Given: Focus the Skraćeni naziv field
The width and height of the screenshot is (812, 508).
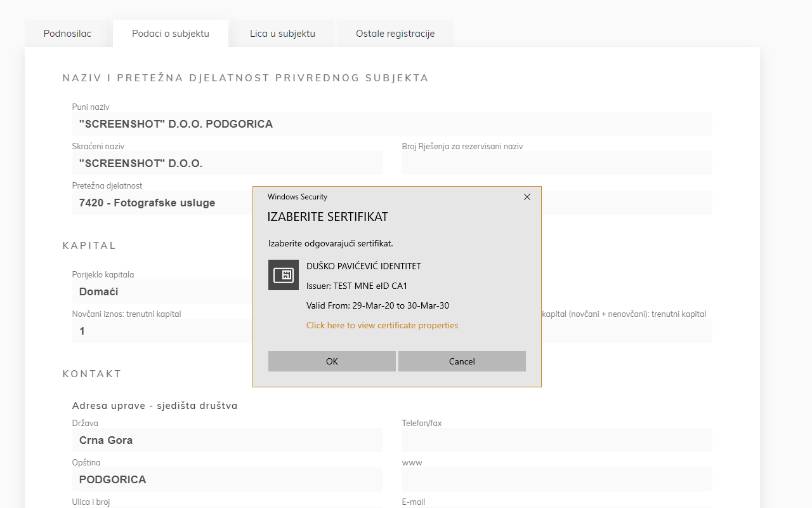Looking at the screenshot, I should 226,163.
